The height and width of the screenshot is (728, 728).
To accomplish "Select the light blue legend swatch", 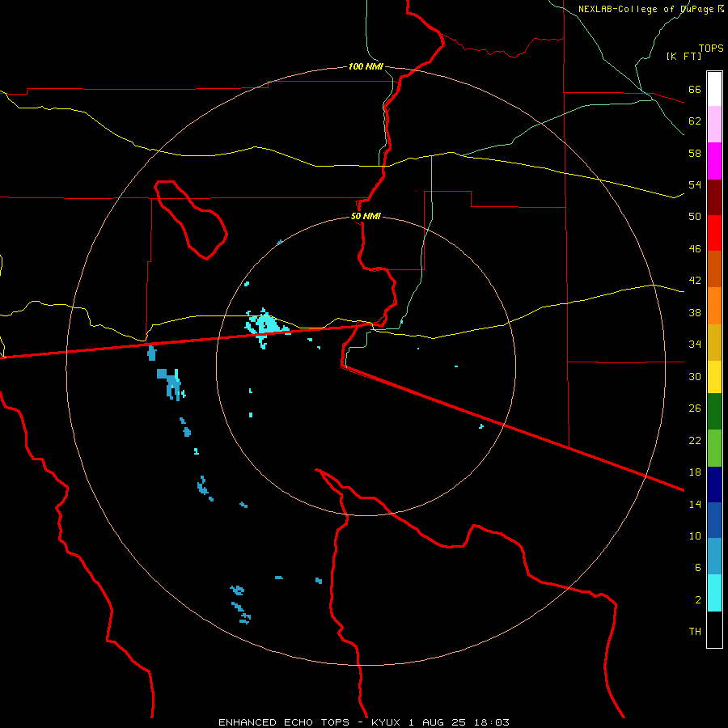I will click(714, 557).
